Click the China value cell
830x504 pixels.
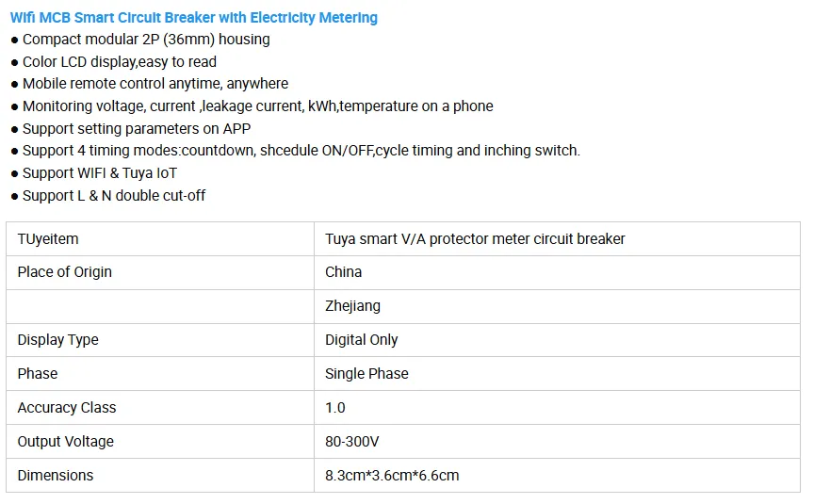pyautogui.click(x=344, y=272)
